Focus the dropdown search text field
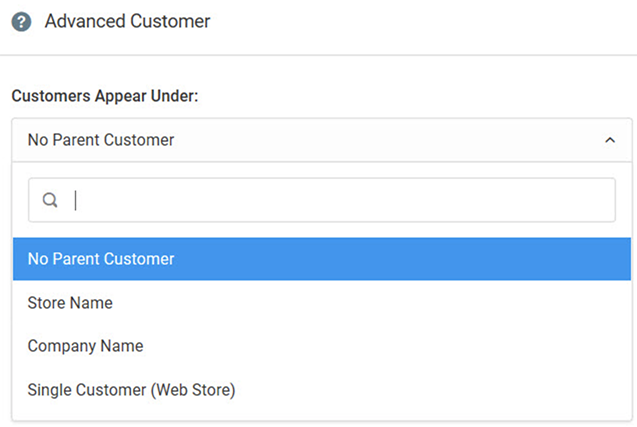The image size is (637, 427). coord(340,201)
